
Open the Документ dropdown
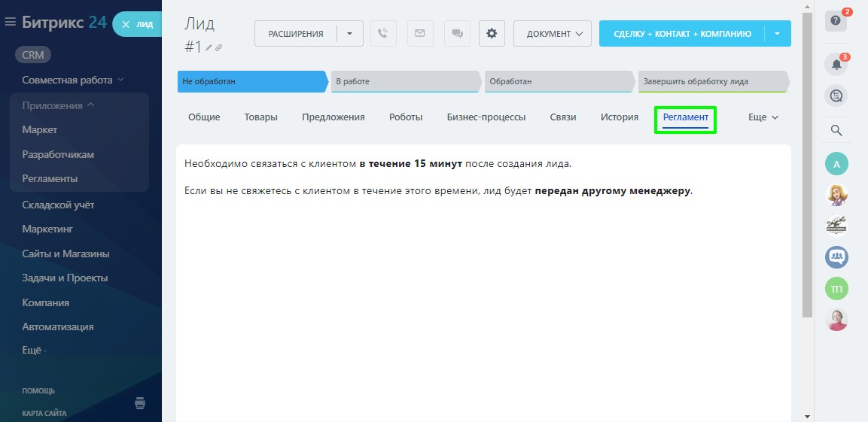[553, 33]
